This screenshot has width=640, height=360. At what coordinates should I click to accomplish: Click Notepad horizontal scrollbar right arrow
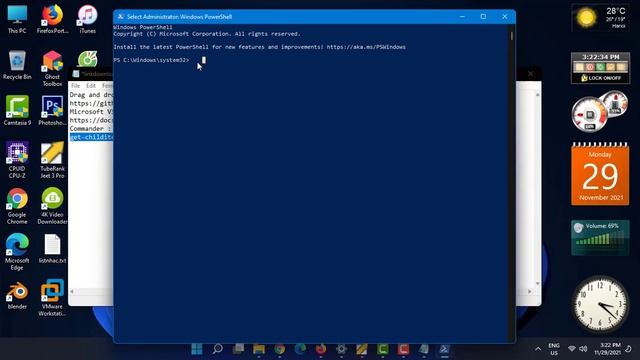pos(530,291)
